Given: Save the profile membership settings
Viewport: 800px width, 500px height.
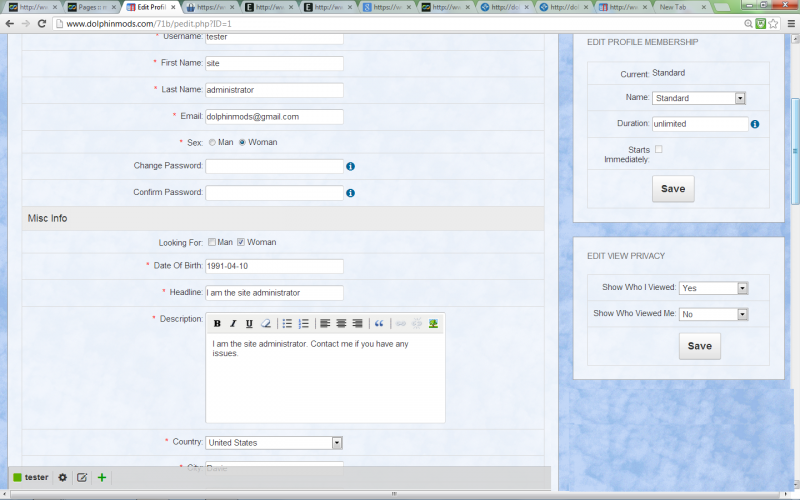Looking at the screenshot, I should tap(673, 189).
